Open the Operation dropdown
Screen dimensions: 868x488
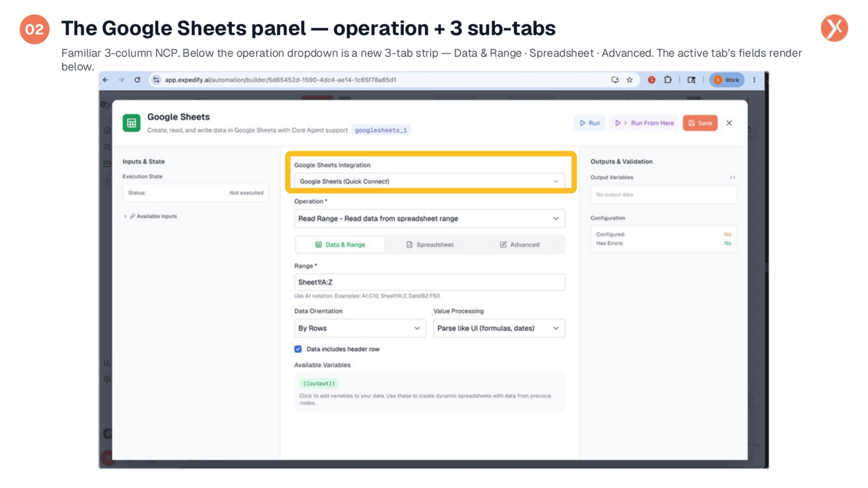(430, 219)
